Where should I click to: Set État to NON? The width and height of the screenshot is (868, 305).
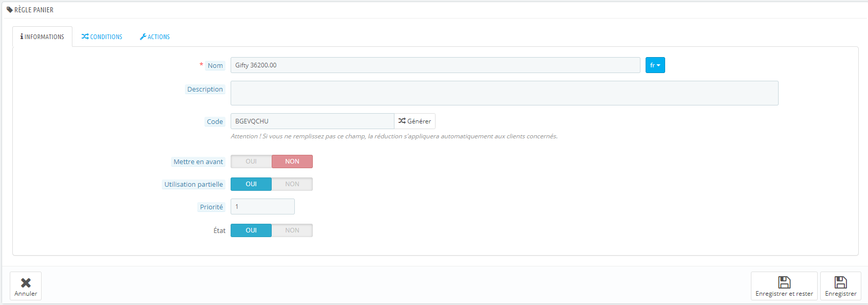coord(292,230)
